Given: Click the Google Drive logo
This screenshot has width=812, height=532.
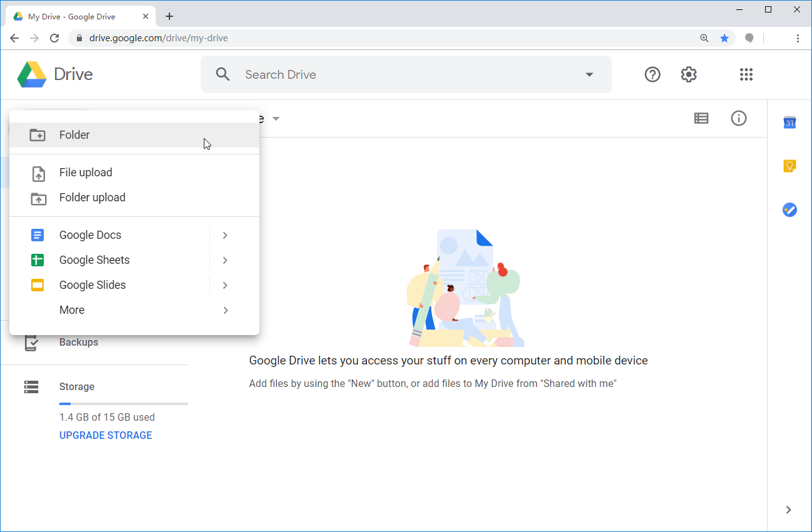Looking at the screenshot, I should click(32, 74).
